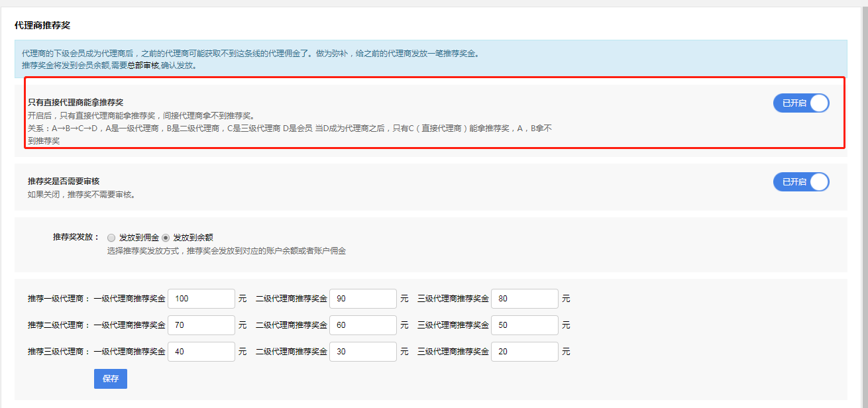Toggle off 只有直接代理商能拿推荐奖 switch

tap(800, 103)
